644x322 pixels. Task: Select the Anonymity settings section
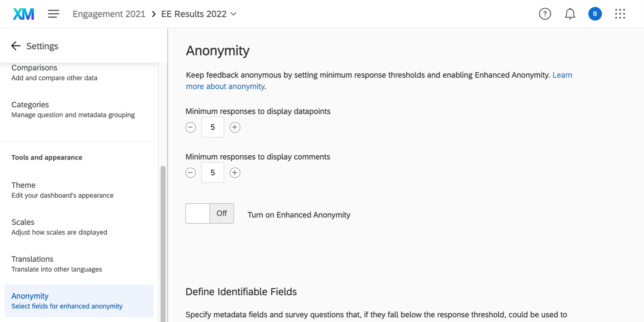click(x=30, y=296)
